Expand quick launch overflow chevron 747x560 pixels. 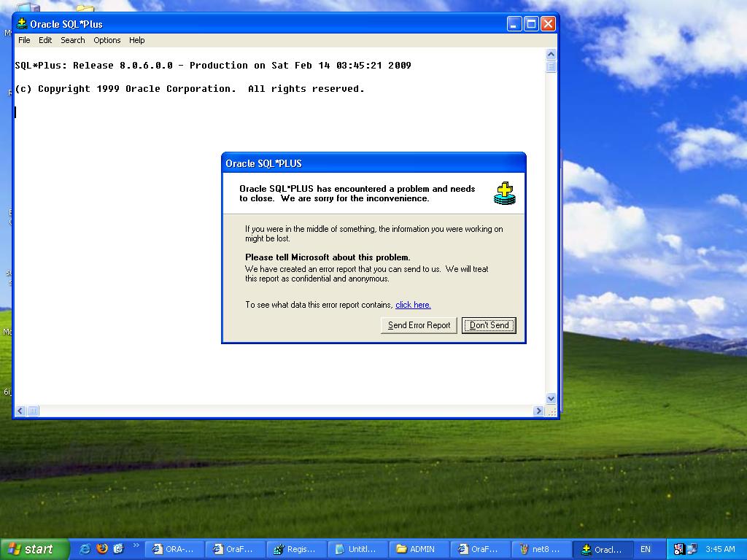pyautogui.click(x=136, y=545)
